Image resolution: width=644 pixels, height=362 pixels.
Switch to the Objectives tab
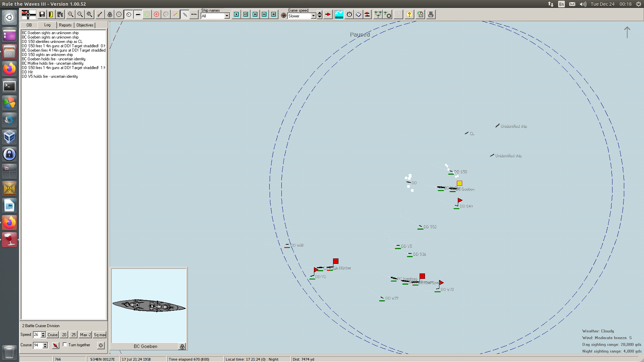[x=85, y=25]
